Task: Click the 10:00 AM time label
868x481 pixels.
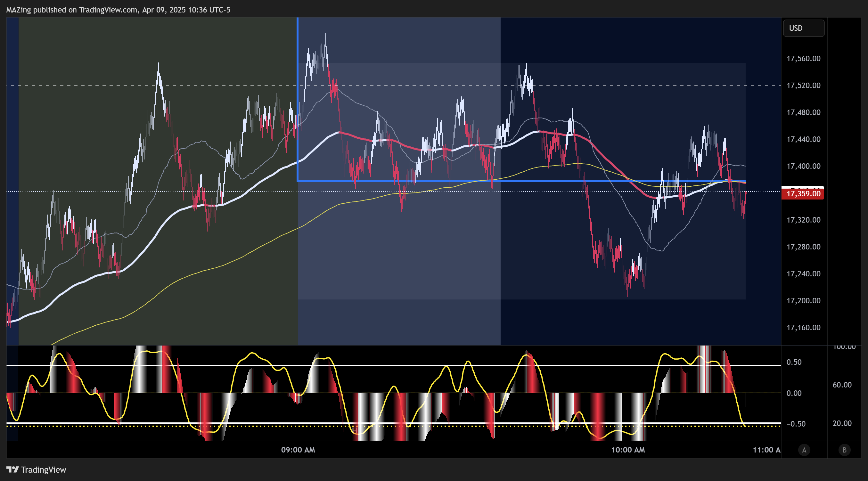Action: 628,450
